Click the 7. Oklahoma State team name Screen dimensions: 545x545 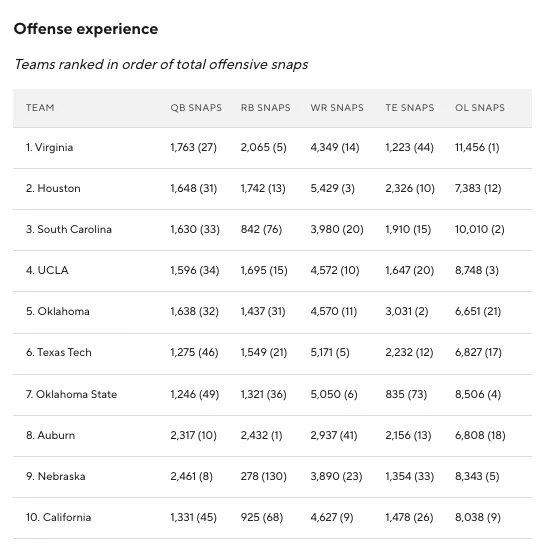71,394
